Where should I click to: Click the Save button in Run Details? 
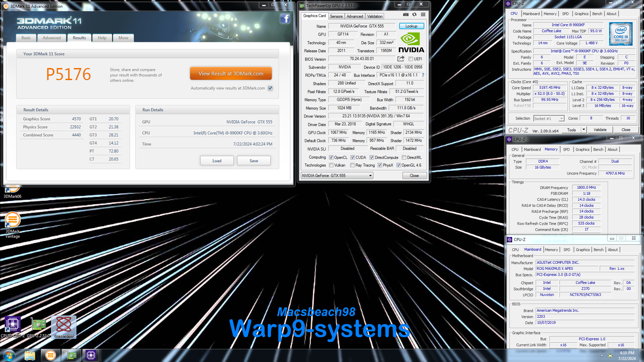point(254,161)
